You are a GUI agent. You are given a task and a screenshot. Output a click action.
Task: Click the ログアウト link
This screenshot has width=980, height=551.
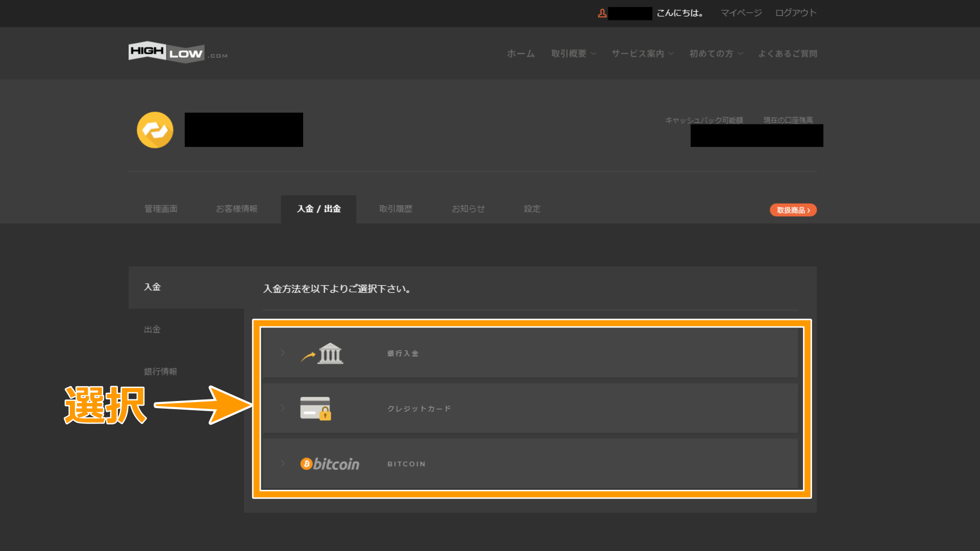pyautogui.click(x=795, y=13)
